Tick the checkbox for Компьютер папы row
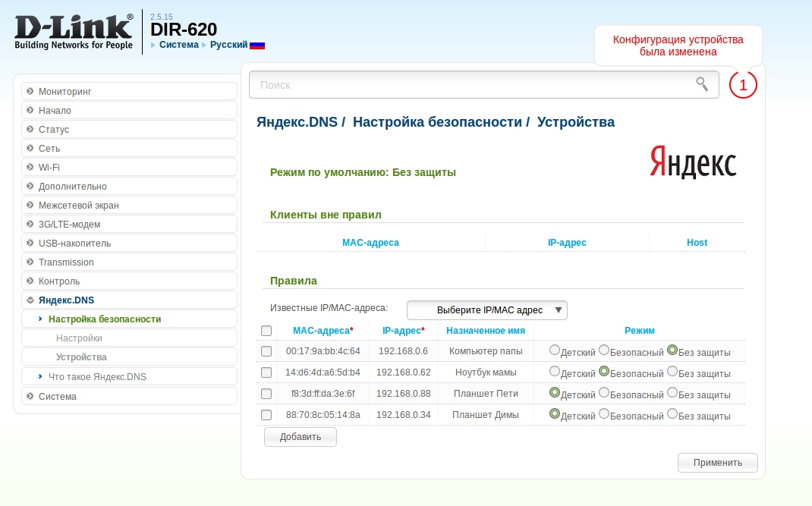This screenshot has width=812, height=506. (x=266, y=351)
